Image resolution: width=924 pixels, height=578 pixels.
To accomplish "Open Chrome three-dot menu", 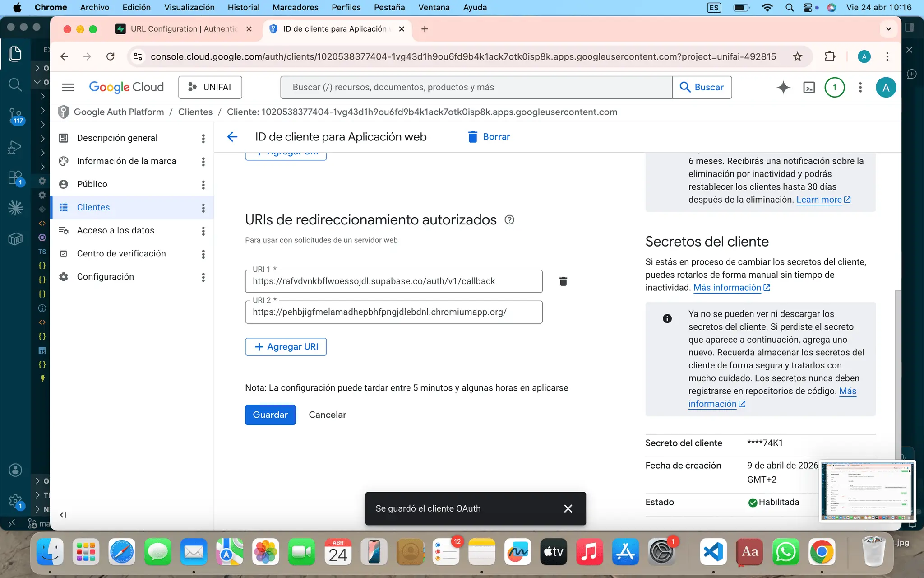I will click(887, 56).
